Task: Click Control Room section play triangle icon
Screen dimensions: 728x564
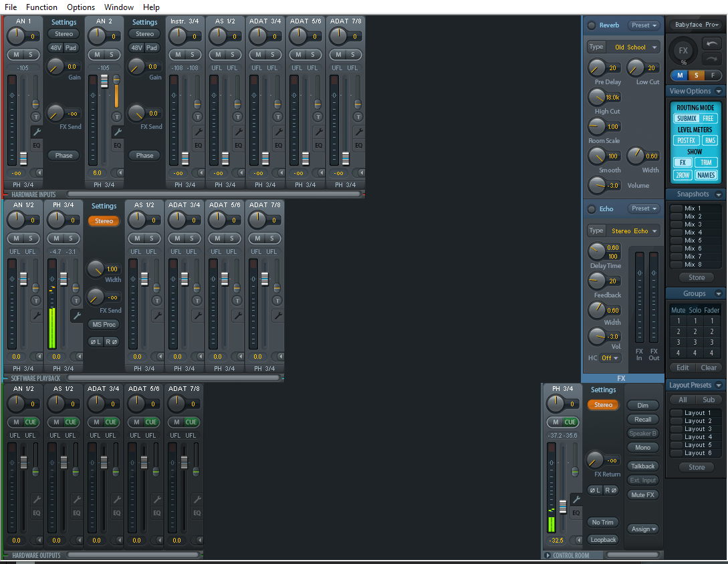Action: point(548,555)
